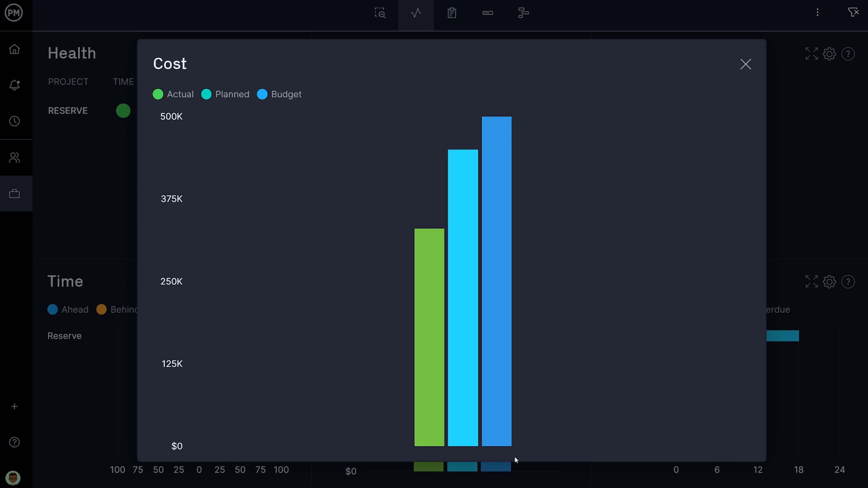Open the magnifier overview view icon
Screen dimensions: 868x488
(380, 13)
